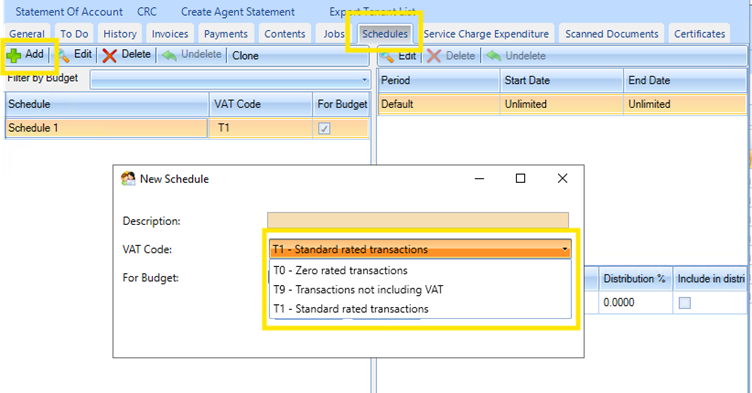Open the Filter by Budget dropdown
This screenshot has height=393, width=752.
pyautogui.click(x=229, y=80)
